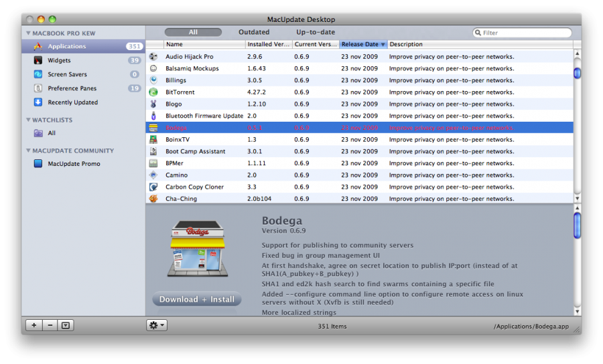Viewport: 603px width, 364px height.
Task: Select the Audio Hijack Pro row name
Action: [x=189, y=56]
